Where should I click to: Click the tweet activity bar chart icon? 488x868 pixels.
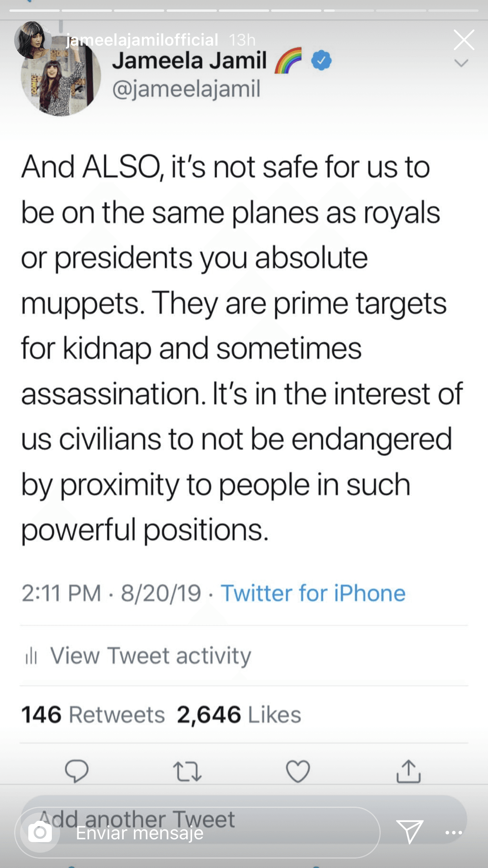pos(31,656)
